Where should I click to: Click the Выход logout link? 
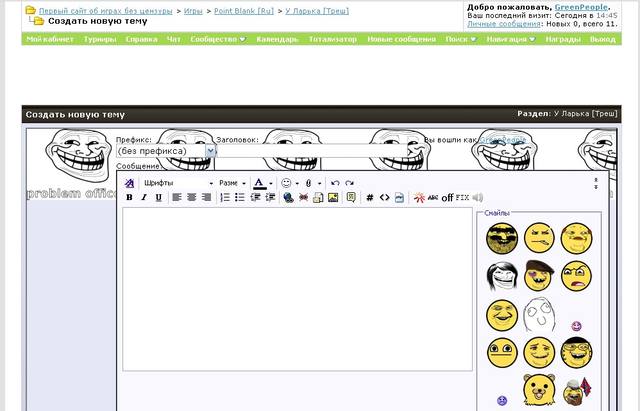coord(602,39)
